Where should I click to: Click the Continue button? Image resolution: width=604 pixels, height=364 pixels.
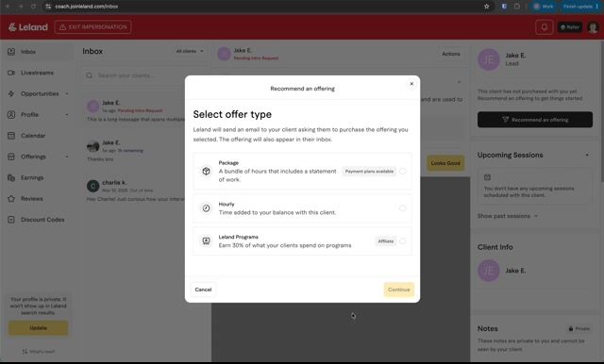click(398, 290)
